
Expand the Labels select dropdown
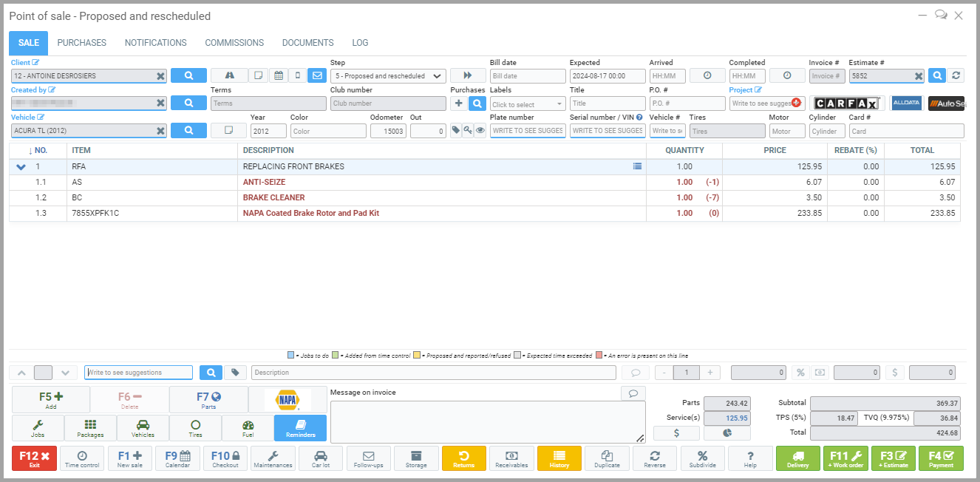[527, 104]
